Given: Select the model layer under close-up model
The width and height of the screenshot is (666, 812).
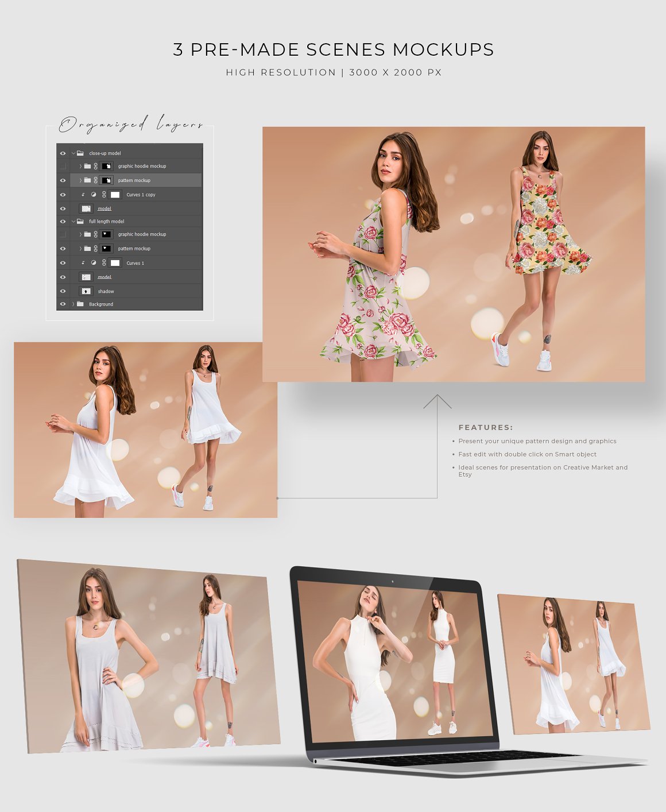Looking at the screenshot, I should point(104,208).
